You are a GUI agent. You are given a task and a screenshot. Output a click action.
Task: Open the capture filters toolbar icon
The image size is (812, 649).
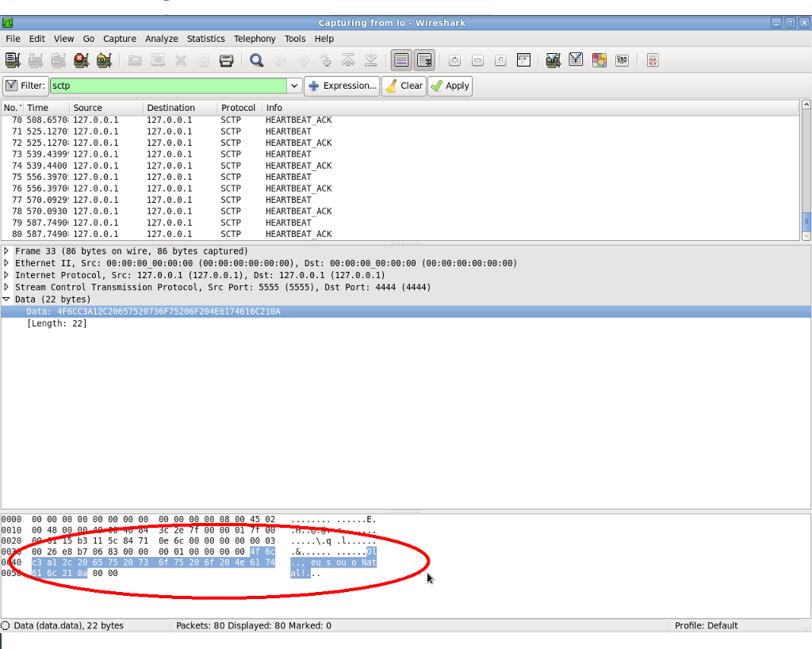(x=553, y=60)
